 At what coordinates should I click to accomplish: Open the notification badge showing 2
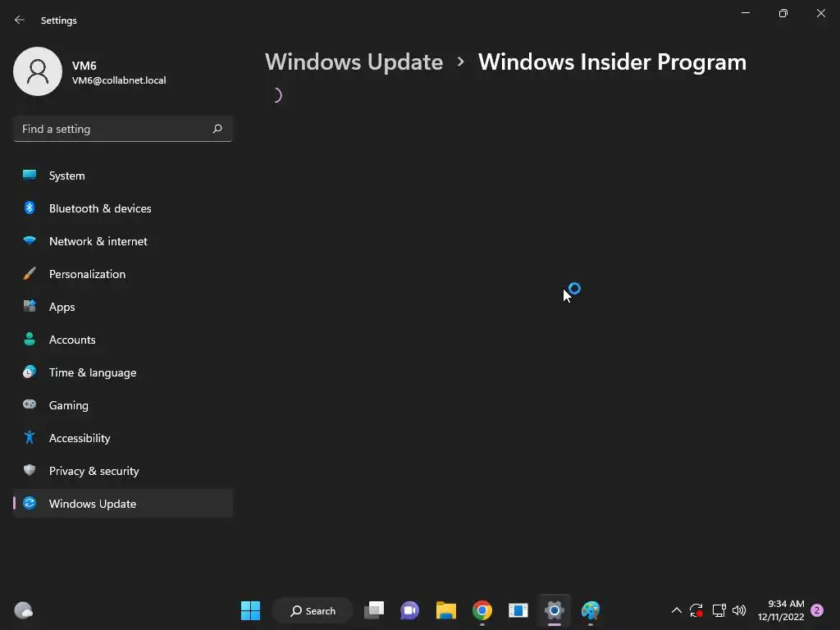(x=817, y=610)
